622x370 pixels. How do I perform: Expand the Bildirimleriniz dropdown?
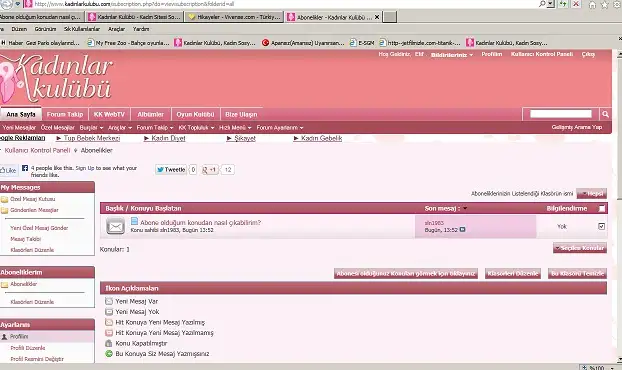(x=452, y=55)
